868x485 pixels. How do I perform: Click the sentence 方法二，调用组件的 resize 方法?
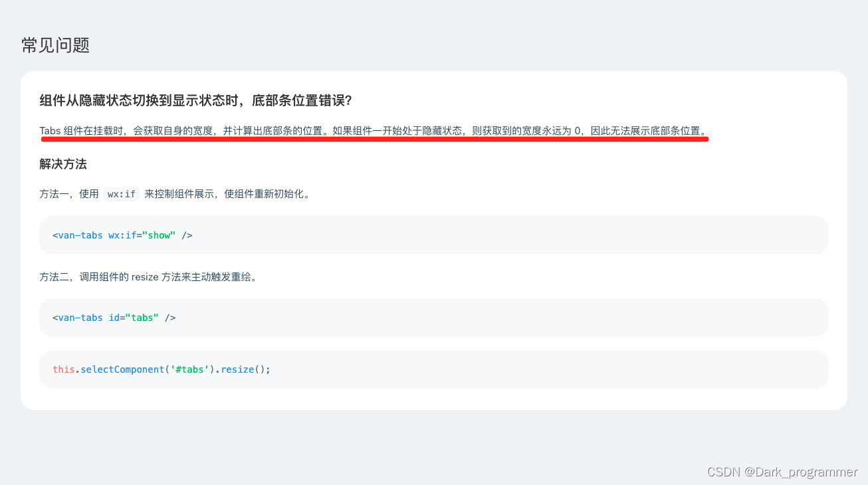click(x=148, y=276)
